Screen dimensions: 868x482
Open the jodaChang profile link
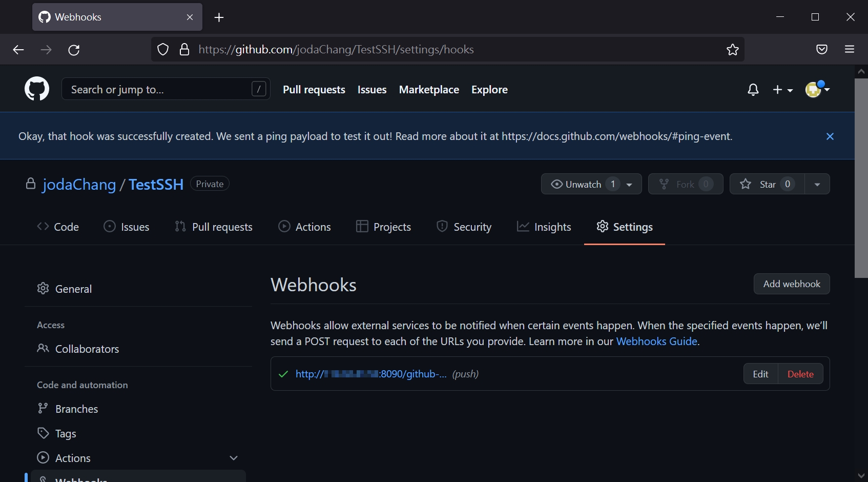tap(79, 185)
